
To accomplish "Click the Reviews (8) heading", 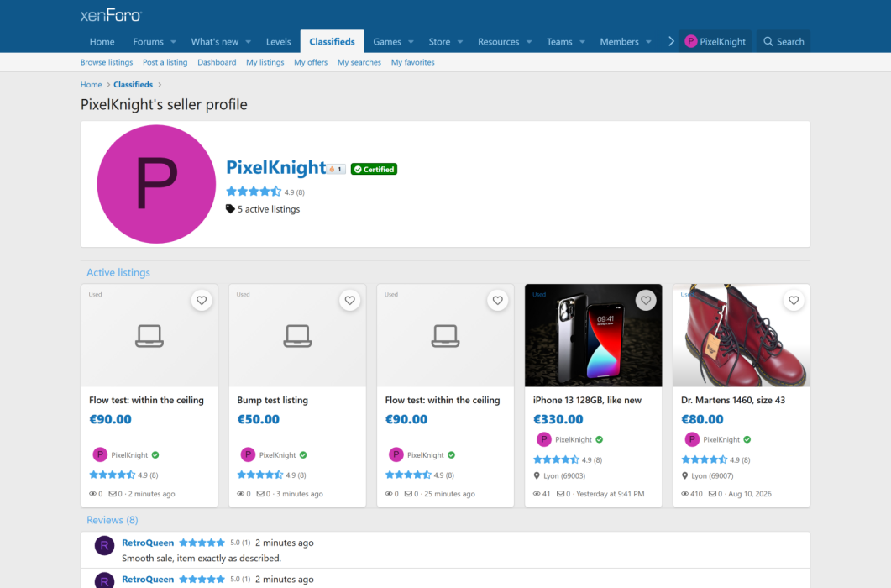I will 112,520.
